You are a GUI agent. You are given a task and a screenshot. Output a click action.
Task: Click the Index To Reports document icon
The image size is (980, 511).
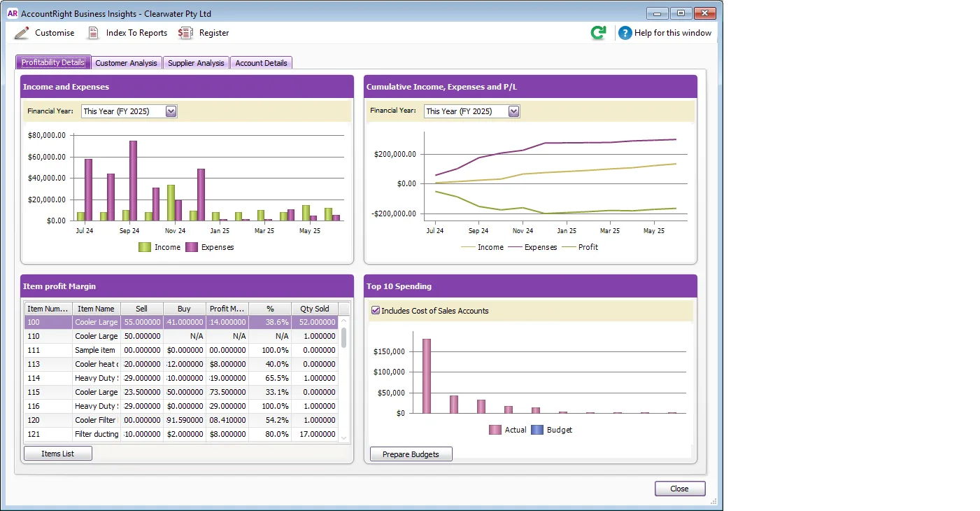[93, 33]
